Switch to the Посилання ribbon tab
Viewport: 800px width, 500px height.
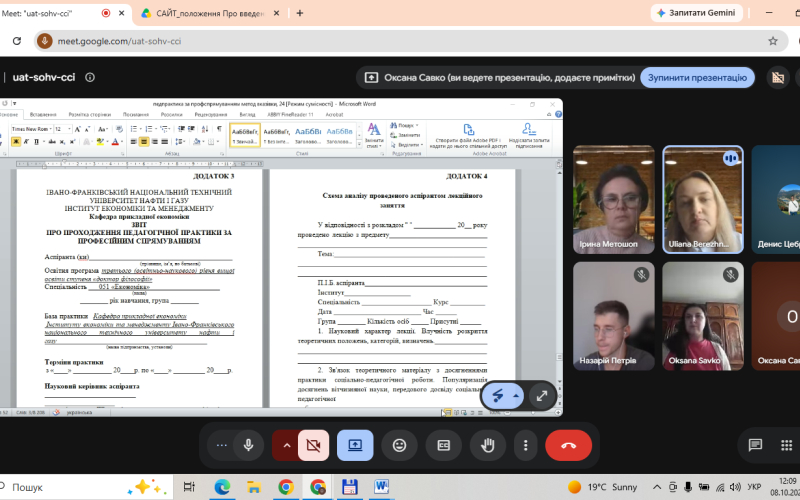click(x=136, y=114)
